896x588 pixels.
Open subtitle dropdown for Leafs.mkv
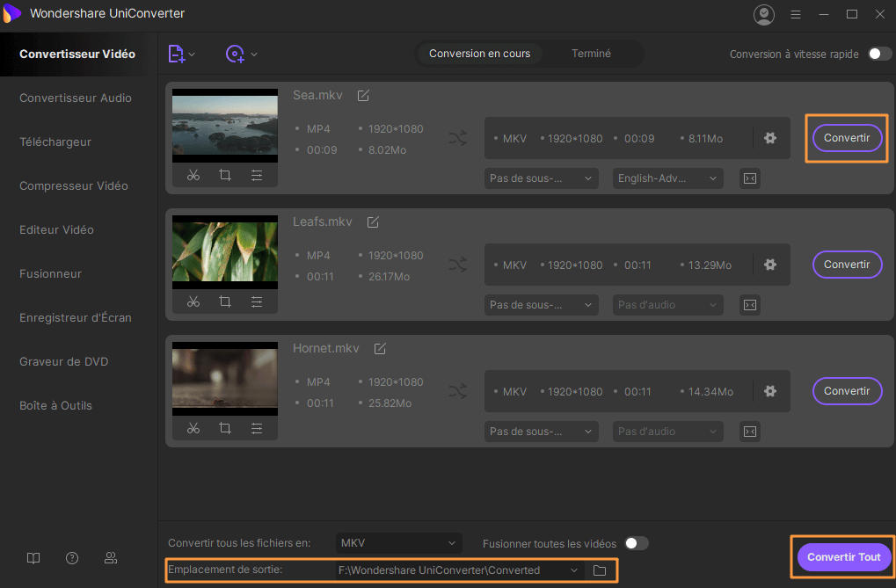pos(541,305)
